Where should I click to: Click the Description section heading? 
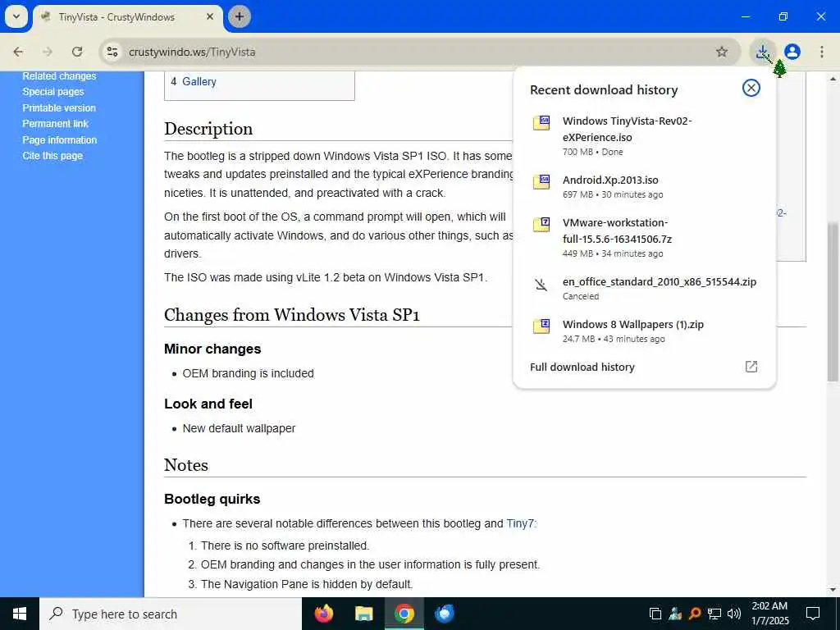click(208, 129)
